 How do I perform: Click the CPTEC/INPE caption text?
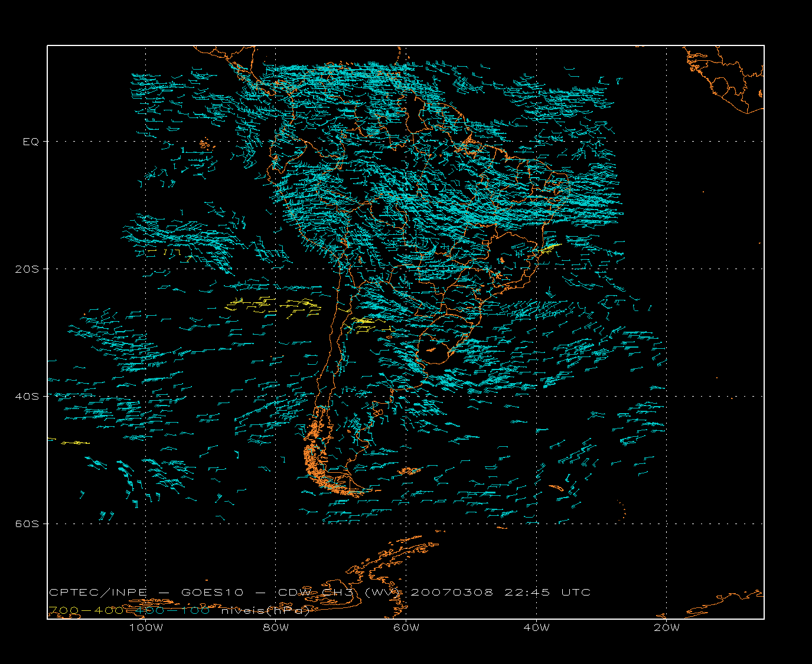coord(97,592)
